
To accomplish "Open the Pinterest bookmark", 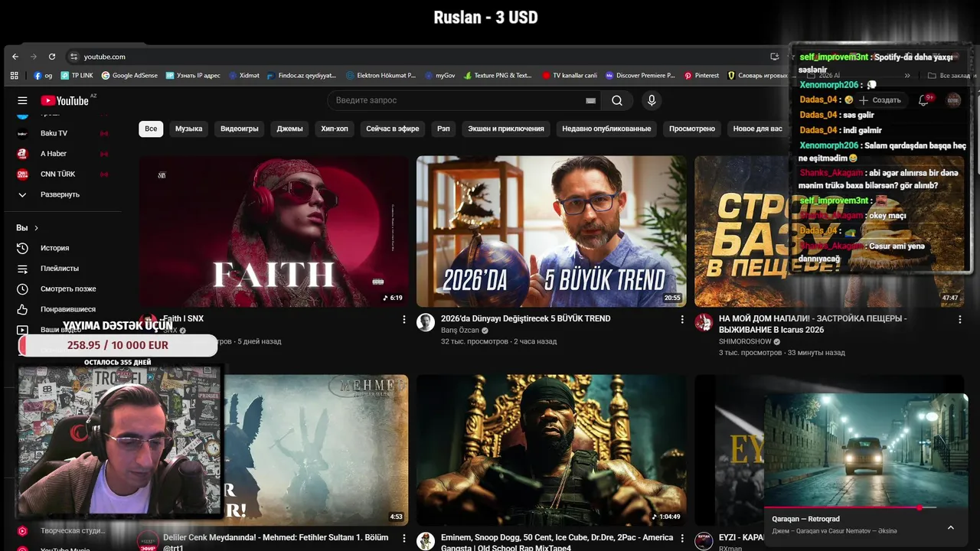I will coord(701,76).
